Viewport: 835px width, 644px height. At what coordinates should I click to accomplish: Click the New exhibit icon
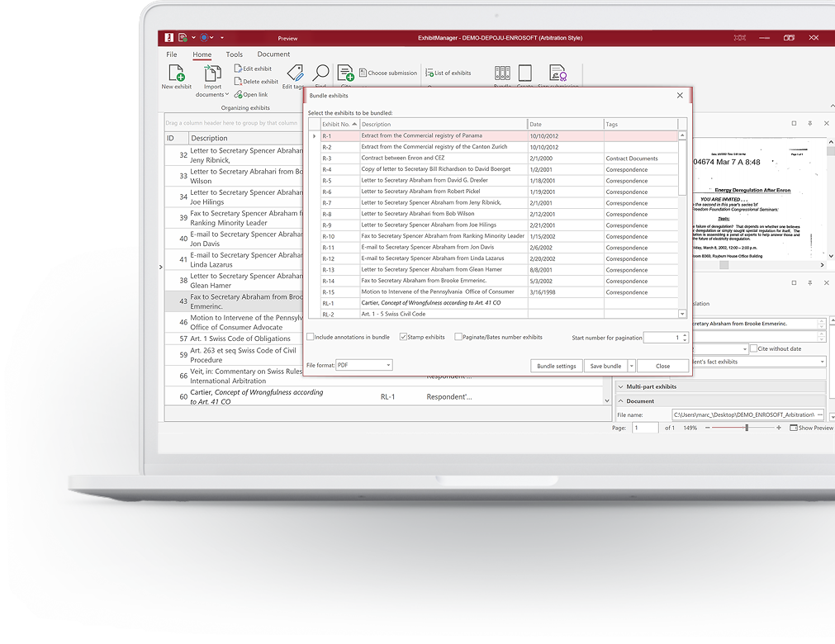tap(176, 73)
